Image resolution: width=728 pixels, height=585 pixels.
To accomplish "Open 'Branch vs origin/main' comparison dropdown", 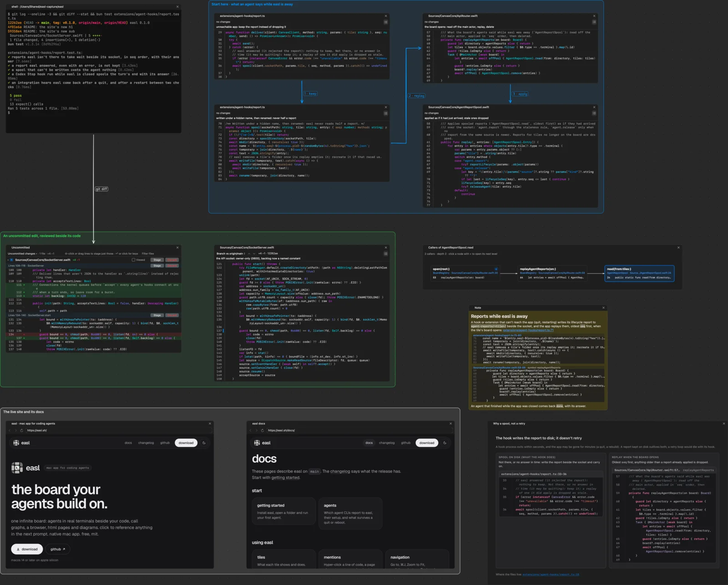I will (x=231, y=254).
